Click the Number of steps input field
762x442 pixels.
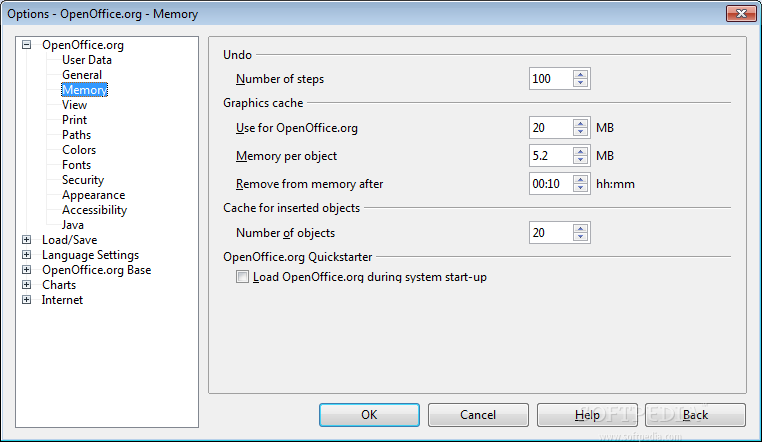[552, 79]
